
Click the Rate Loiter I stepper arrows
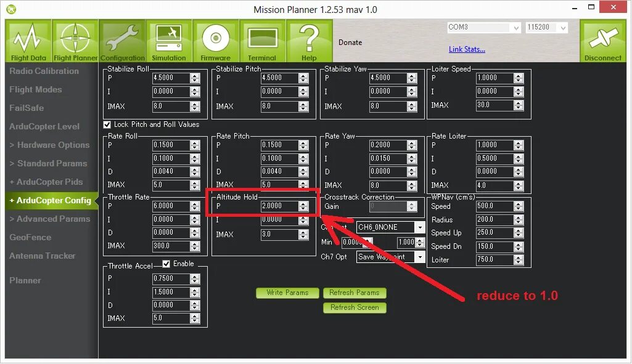519,159
